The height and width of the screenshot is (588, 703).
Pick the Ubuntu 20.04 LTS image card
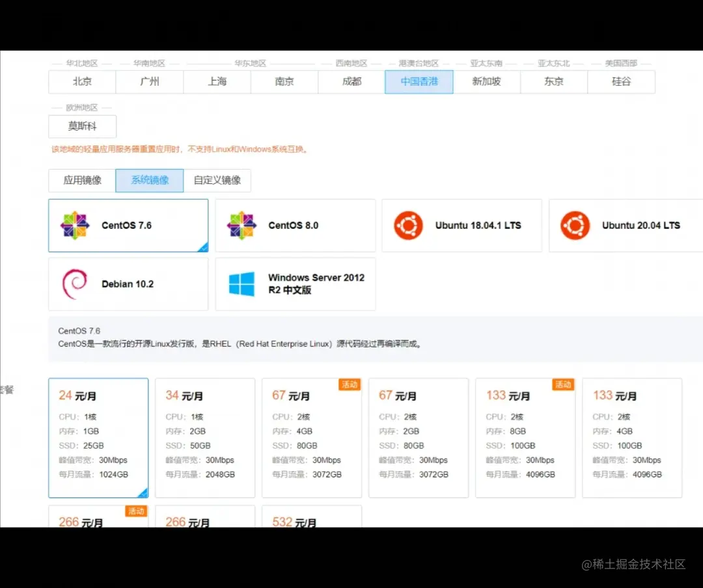click(626, 226)
